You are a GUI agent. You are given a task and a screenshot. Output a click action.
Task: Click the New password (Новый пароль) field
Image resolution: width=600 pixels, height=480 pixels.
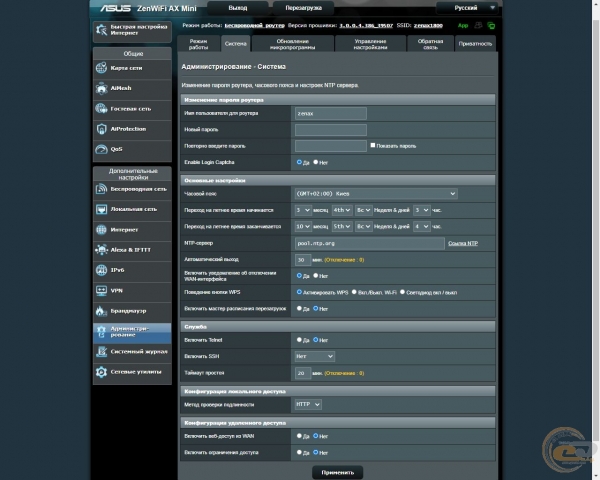click(x=331, y=130)
